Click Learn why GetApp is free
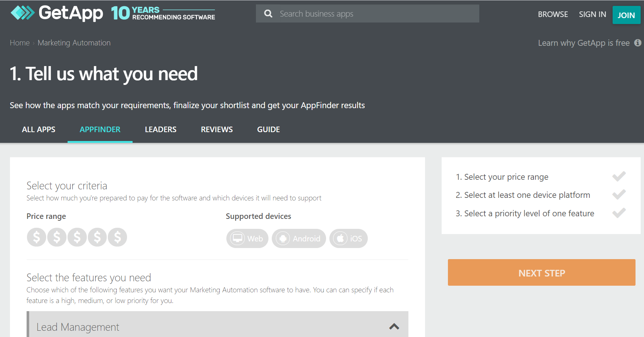 point(584,43)
